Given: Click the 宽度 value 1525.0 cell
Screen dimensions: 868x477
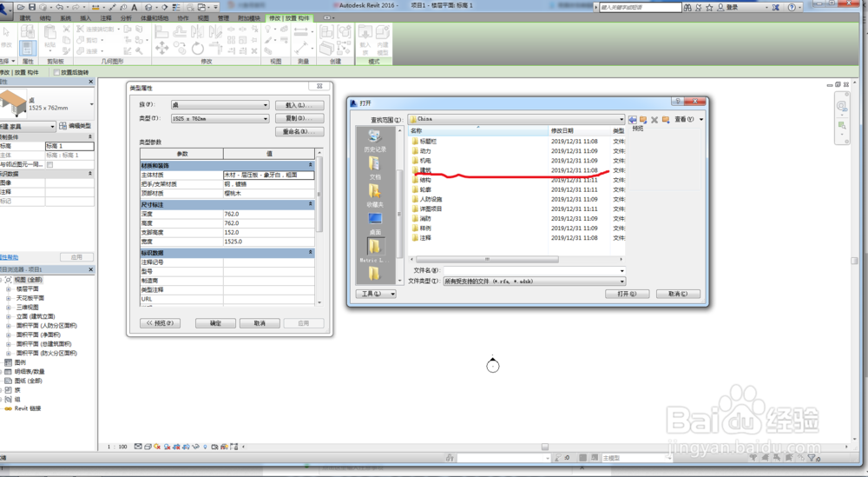Looking at the screenshot, I should click(x=268, y=242).
